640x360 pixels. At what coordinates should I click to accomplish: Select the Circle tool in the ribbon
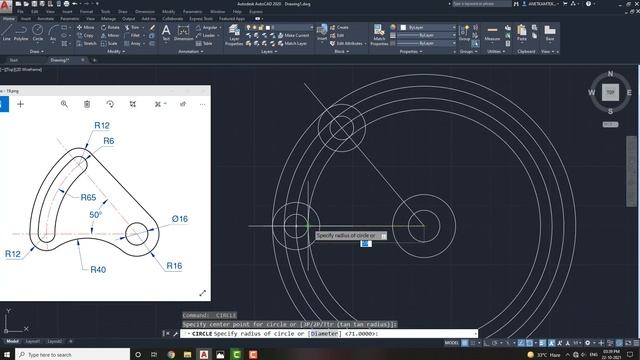(x=38, y=32)
